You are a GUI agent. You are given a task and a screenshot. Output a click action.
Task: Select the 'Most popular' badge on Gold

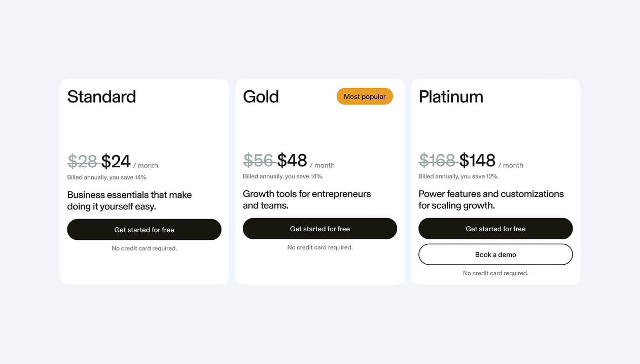click(x=365, y=96)
